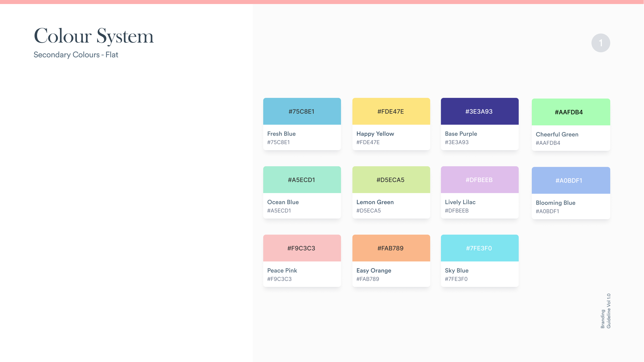Viewport: 644px width, 362px height.
Task: Click the grey #FAB789 code under Easy Orange
Action: [368, 279]
